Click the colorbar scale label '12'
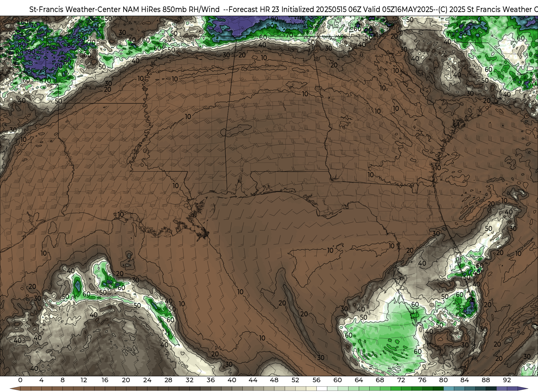 click(84, 380)
